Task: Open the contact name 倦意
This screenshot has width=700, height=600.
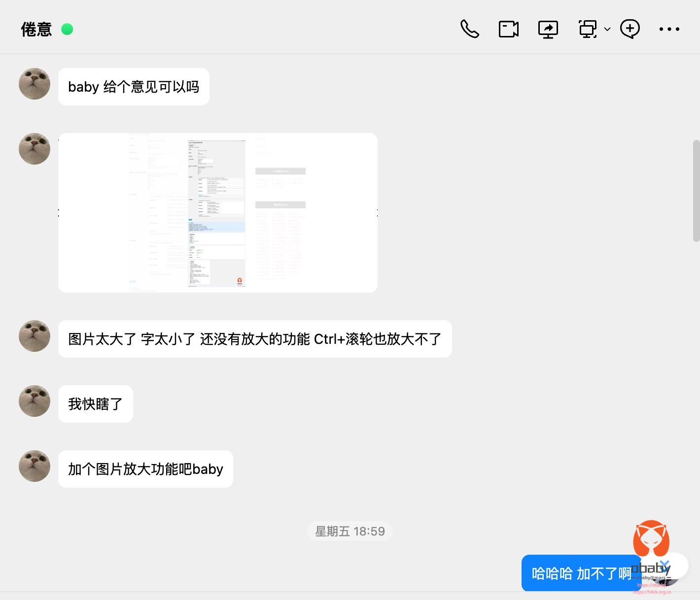Action: 36,30
